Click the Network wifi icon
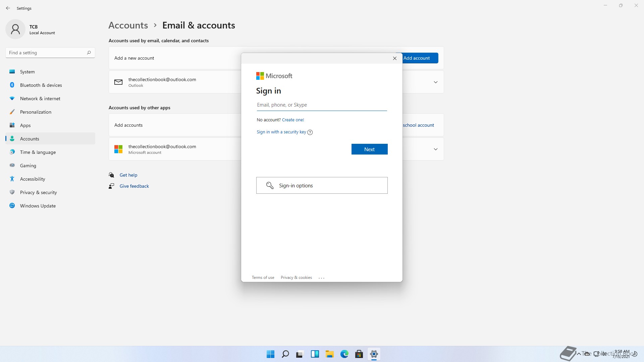The width and height of the screenshot is (644, 362). click(12, 99)
